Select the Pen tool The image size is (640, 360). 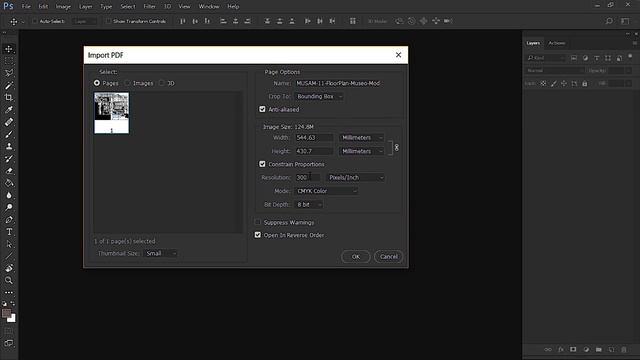(9, 220)
